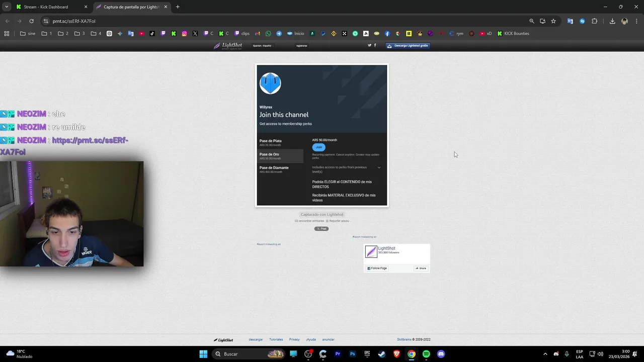Open the rym bookmark
This screenshot has width=644, height=362.
click(456, 34)
